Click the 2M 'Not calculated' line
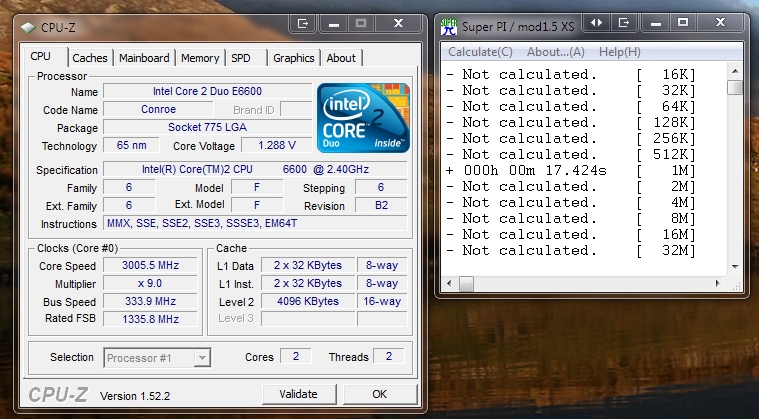The height and width of the screenshot is (419, 759). point(571,187)
